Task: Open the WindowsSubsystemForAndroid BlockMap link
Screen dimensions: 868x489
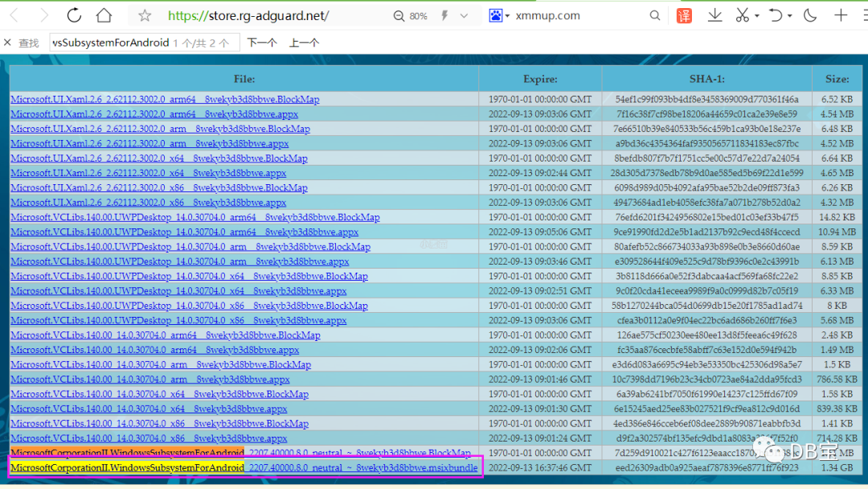Action: tap(241, 453)
